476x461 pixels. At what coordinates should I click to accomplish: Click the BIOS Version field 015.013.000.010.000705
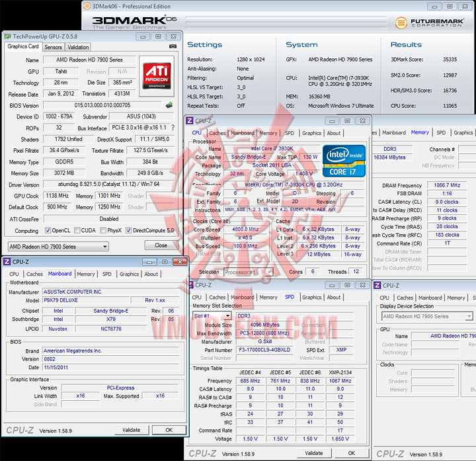102,105
